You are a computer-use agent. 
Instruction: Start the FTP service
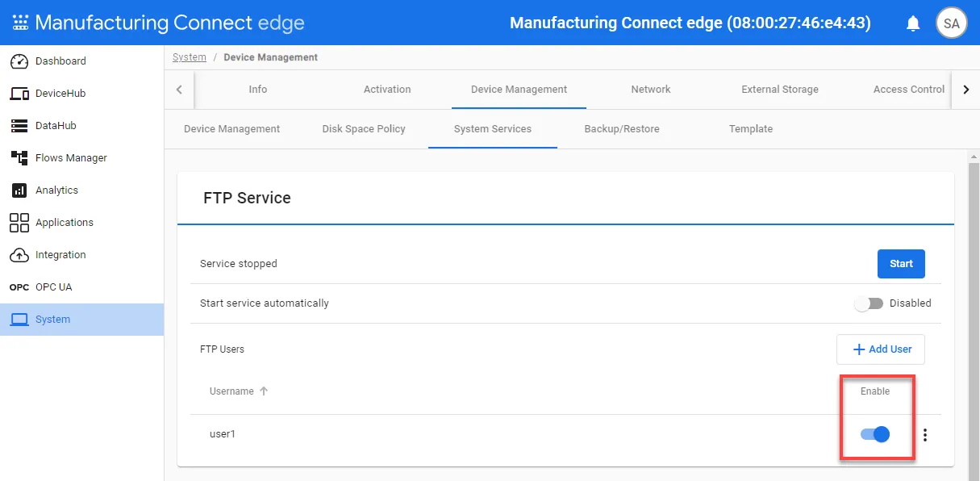tap(901, 264)
